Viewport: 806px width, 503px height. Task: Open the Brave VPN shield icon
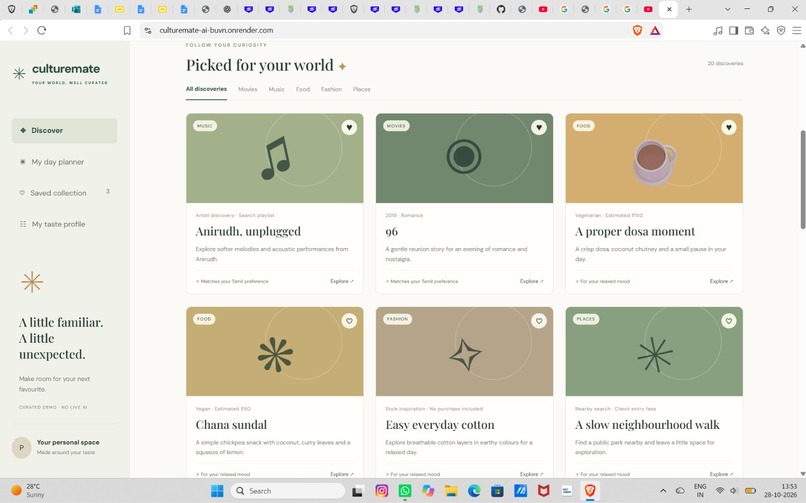pos(781,30)
